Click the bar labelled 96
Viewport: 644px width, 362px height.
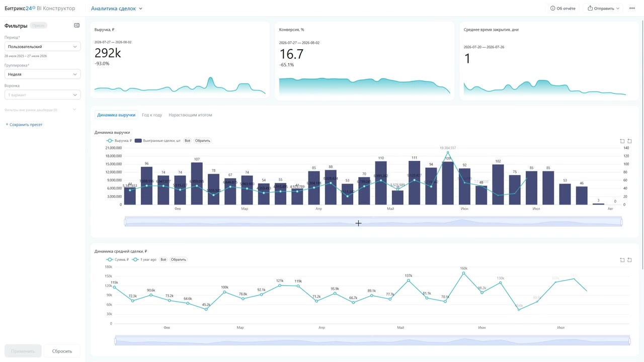(x=146, y=186)
